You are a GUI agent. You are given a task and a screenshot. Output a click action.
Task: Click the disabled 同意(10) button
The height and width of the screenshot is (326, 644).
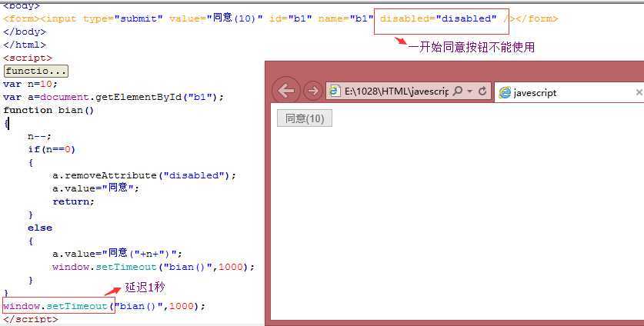[x=305, y=118]
